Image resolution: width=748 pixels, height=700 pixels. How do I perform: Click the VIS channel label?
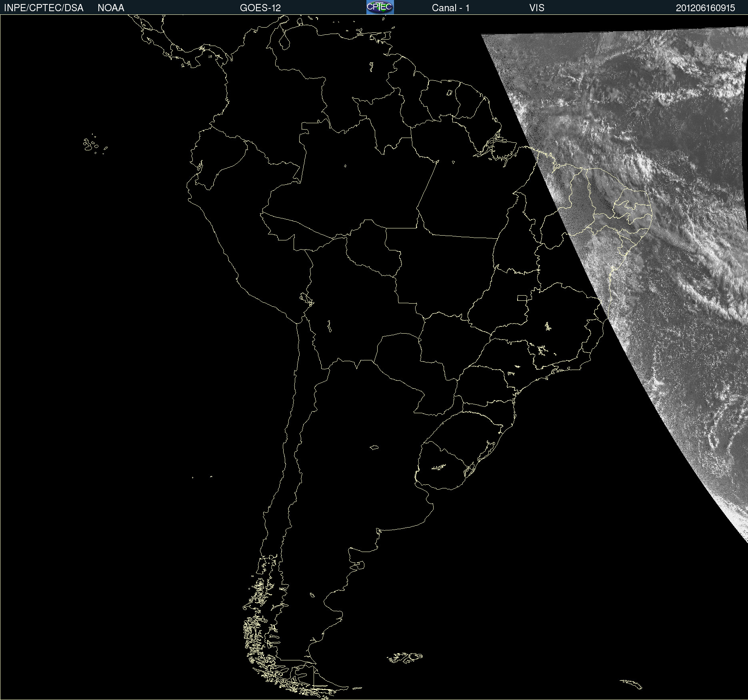pyautogui.click(x=537, y=8)
